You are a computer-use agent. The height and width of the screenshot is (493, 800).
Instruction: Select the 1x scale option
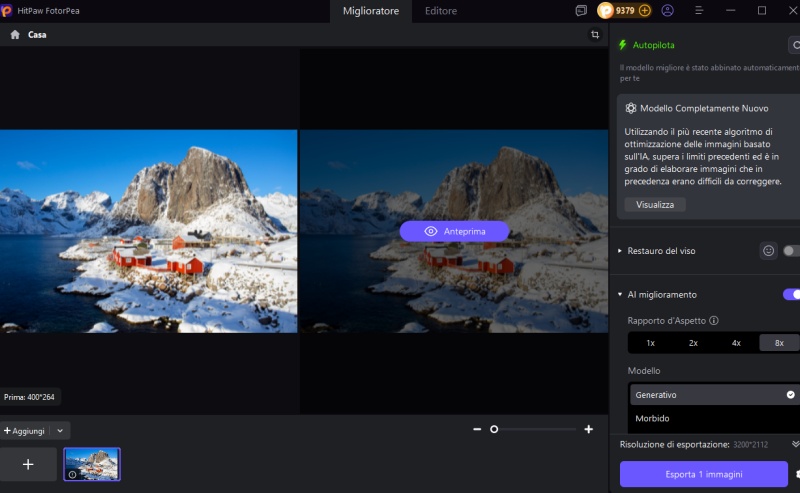[651, 343]
